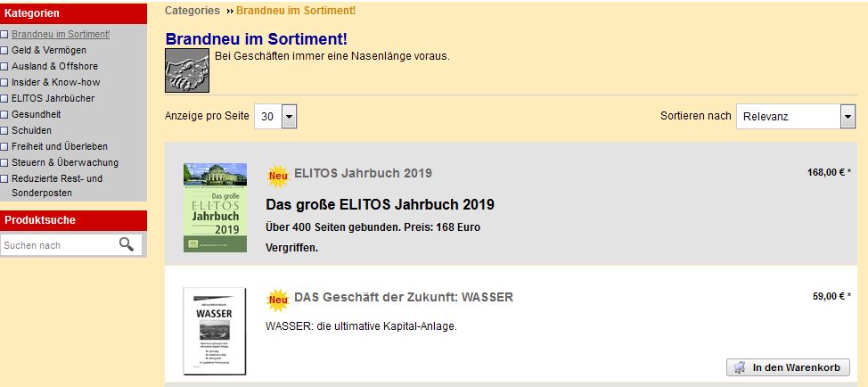The height and width of the screenshot is (387, 868).
Task: Click the square bullet beside Geld & Vermögen
Action: click(4, 51)
